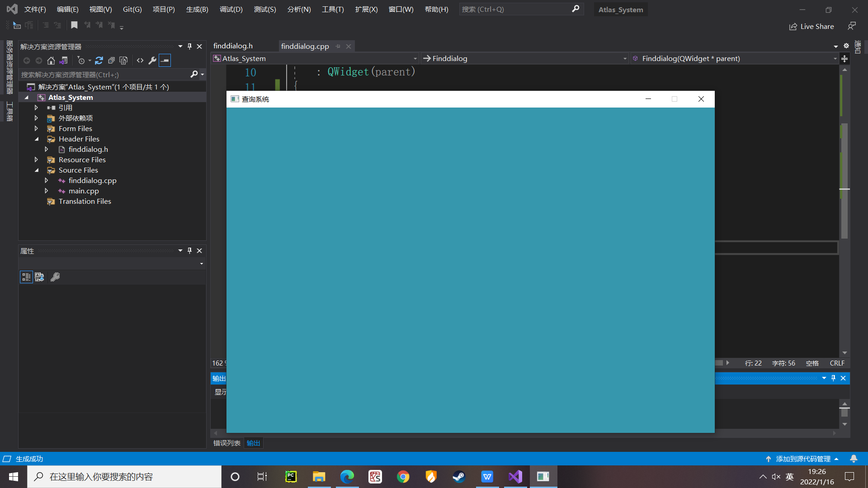
Task: Toggle categorized view in Properties panel
Action: click(26, 277)
